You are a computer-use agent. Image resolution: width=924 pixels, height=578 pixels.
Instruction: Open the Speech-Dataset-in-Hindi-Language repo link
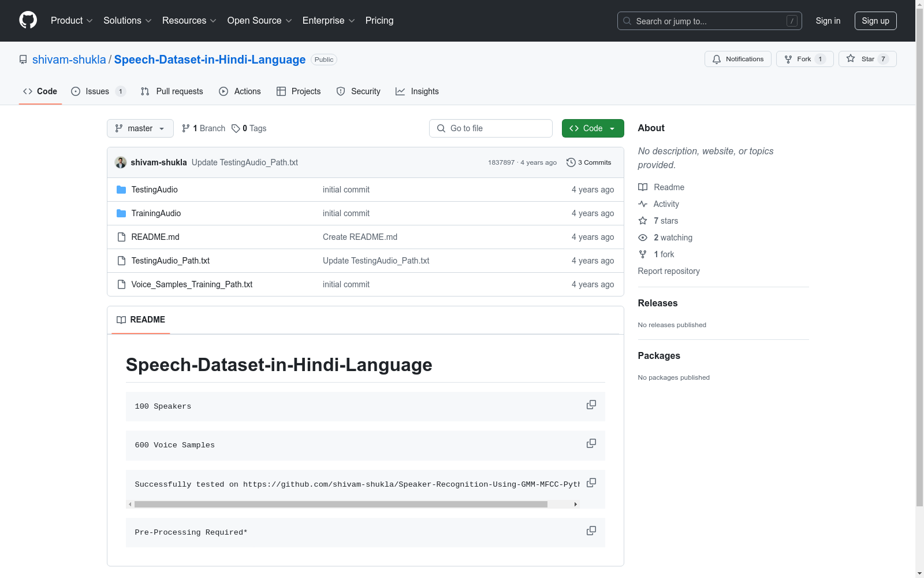[x=210, y=60]
